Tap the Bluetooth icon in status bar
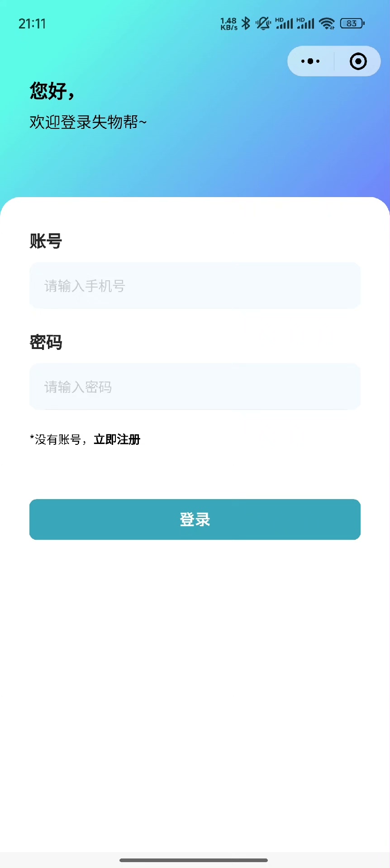390x868 pixels. (x=246, y=24)
